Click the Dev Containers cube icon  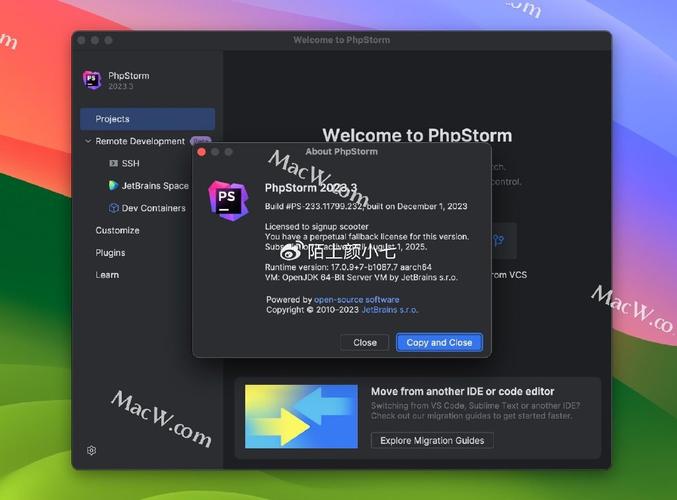click(x=114, y=208)
